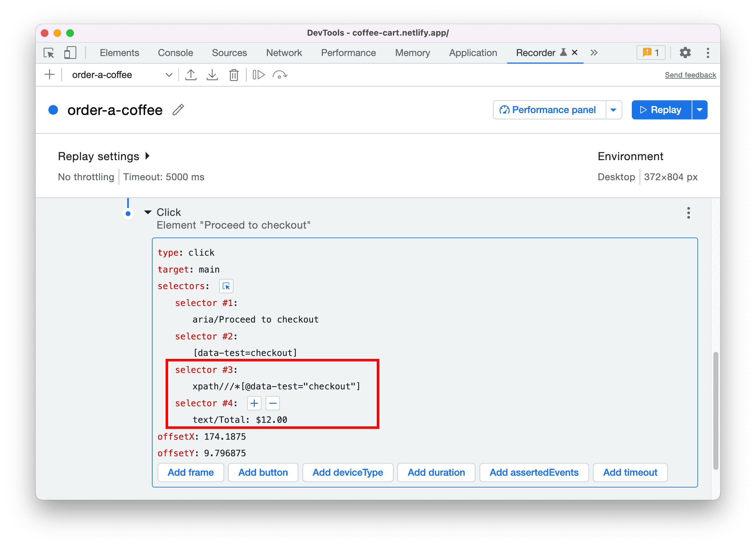The width and height of the screenshot is (756, 547).
Task: Click the delete recording icon
Action: pyautogui.click(x=233, y=75)
